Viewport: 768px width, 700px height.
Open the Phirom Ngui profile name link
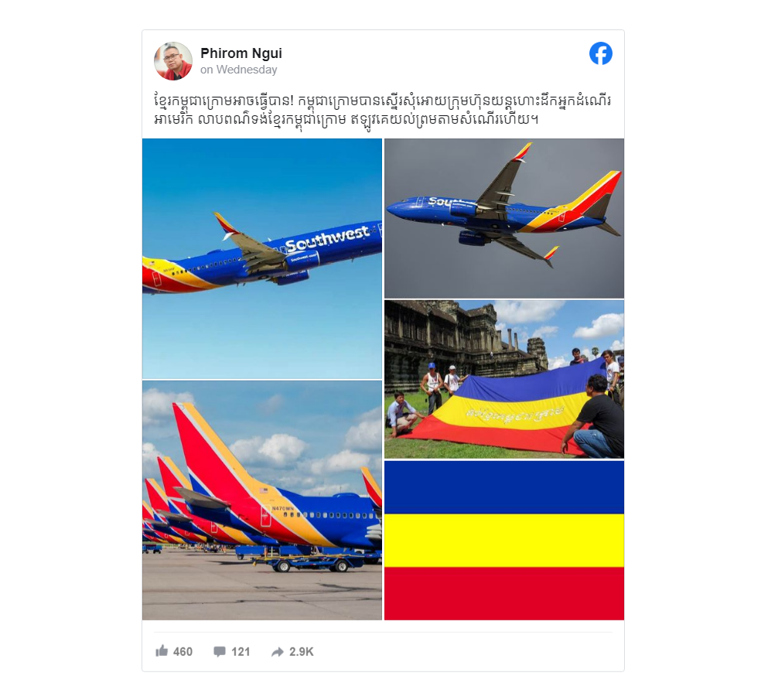pyautogui.click(x=241, y=53)
